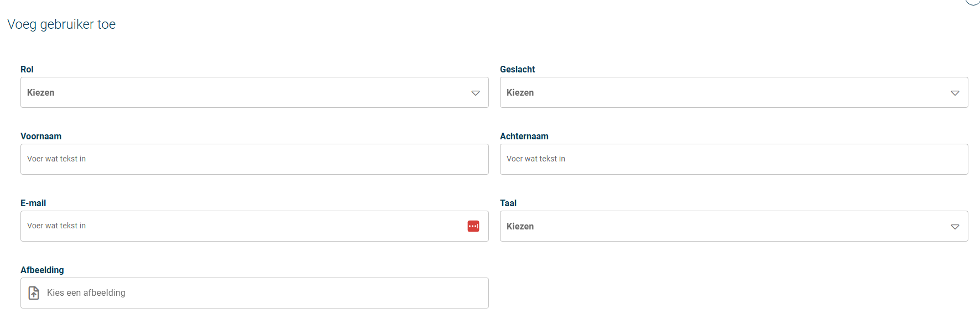This screenshot has height=319, width=980.
Task: Focus the Achternaam text field
Action: [734, 159]
